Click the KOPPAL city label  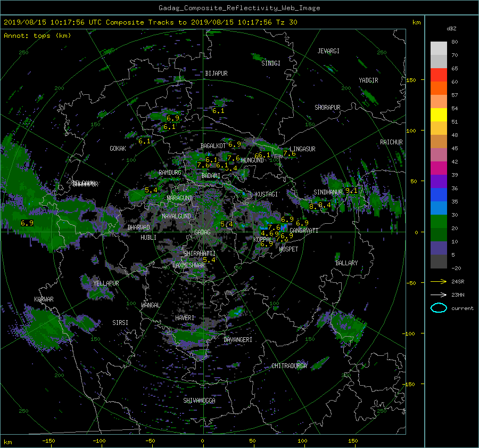(x=263, y=239)
